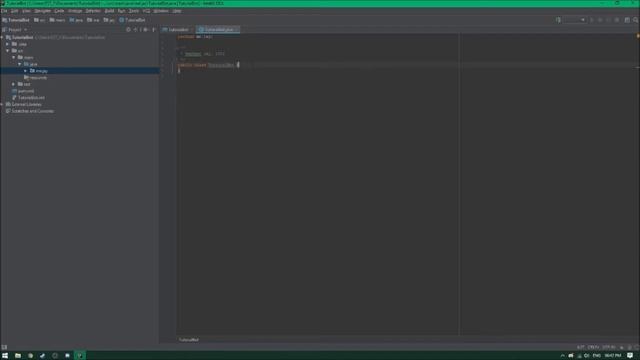Collapse the main folder
Screen dimensions: 640x360
pyautogui.click(x=14, y=58)
